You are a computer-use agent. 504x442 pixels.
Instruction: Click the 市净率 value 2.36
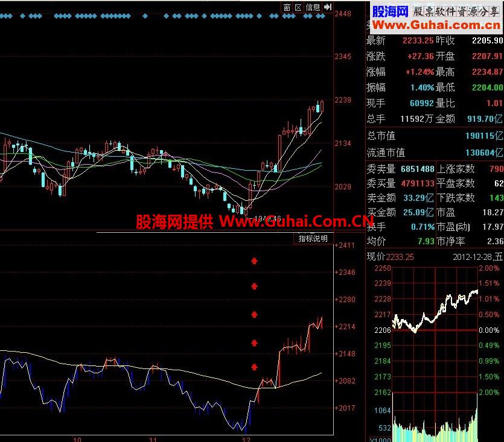pyautogui.click(x=496, y=241)
